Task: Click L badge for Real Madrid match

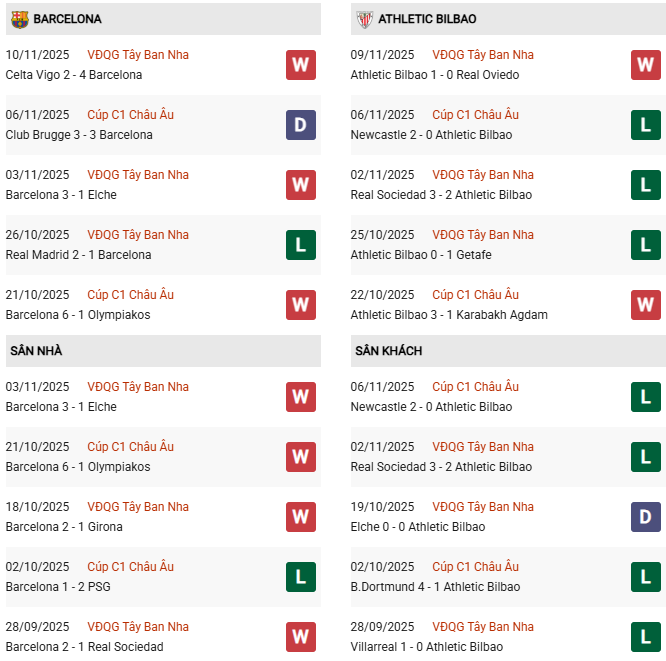Action: (300, 245)
